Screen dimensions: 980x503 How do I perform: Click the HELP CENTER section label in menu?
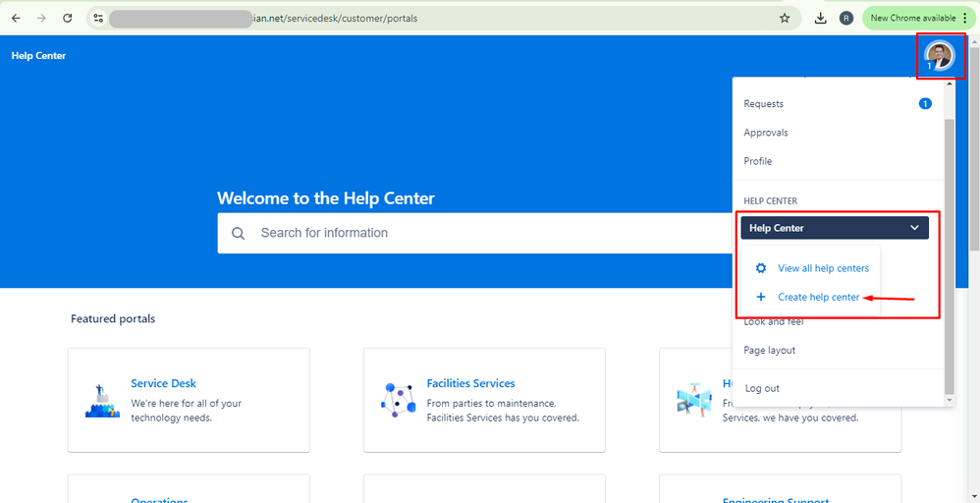click(x=770, y=200)
